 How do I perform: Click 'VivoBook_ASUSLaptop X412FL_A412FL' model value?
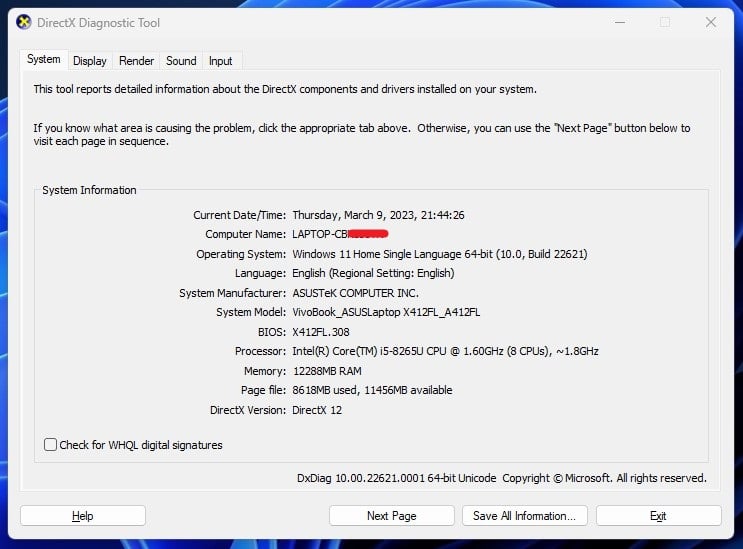(x=386, y=312)
